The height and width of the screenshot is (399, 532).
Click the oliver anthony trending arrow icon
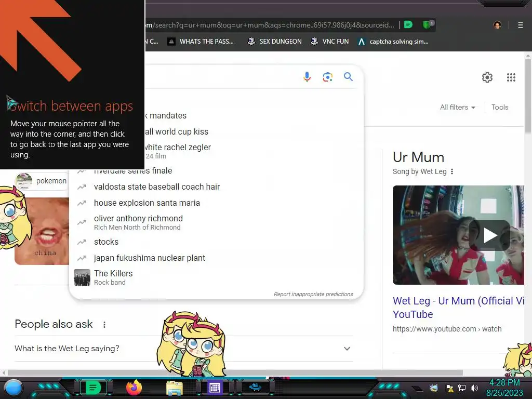pyautogui.click(x=82, y=222)
